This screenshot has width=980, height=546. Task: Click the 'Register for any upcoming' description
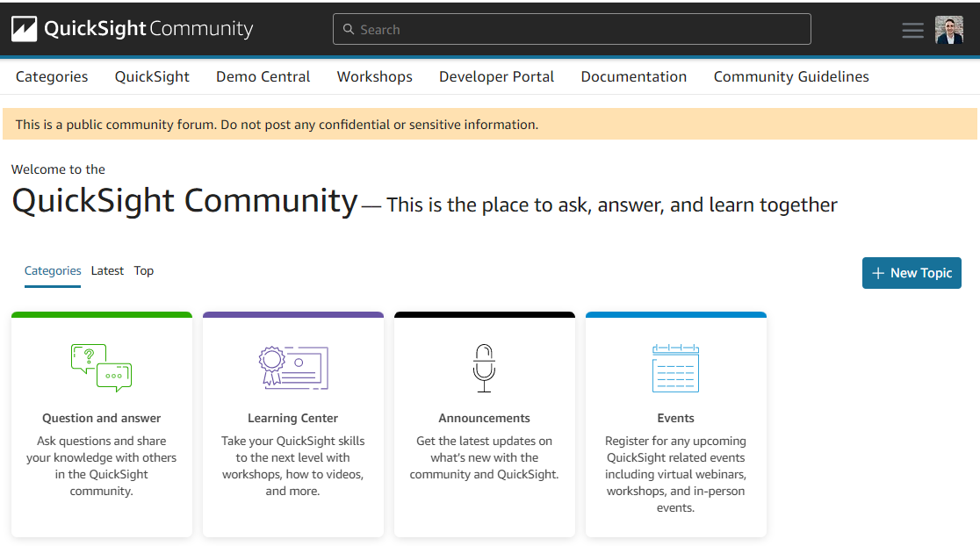pyautogui.click(x=675, y=474)
